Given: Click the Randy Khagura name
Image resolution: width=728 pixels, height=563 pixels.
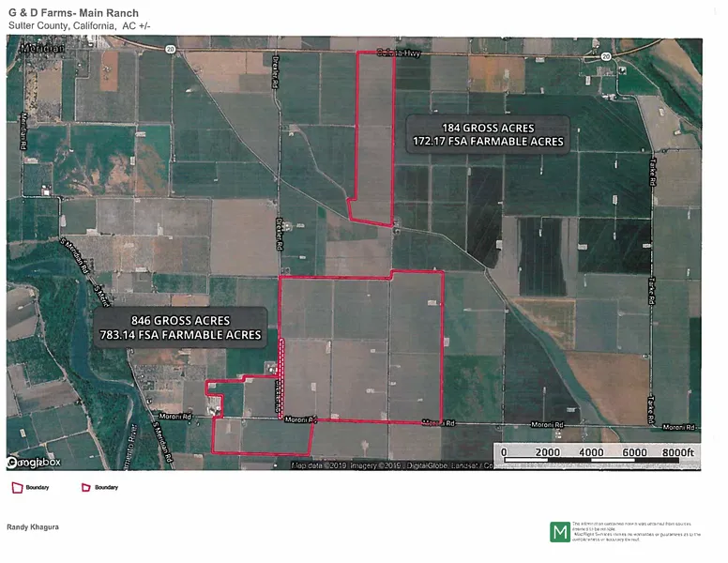Looking at the screenshot, I should point(34,527).
